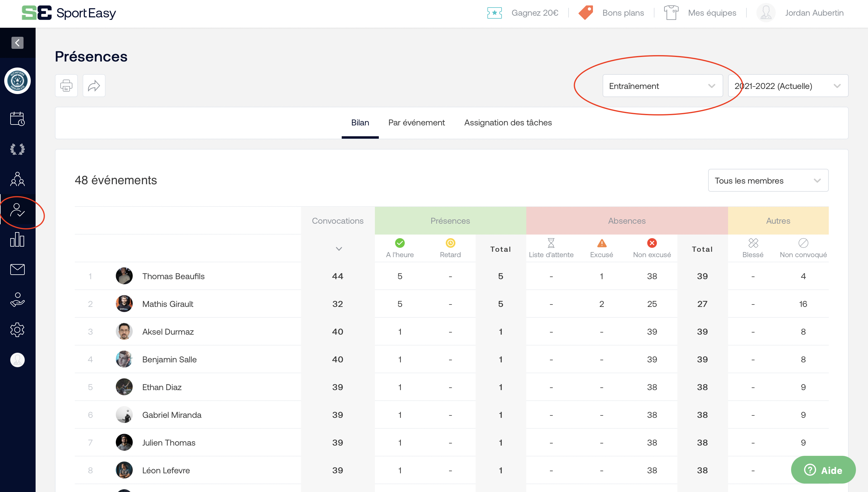Click the Blessé bandage icon
This screenshot has height=492, width=868.
pos(753,243)
